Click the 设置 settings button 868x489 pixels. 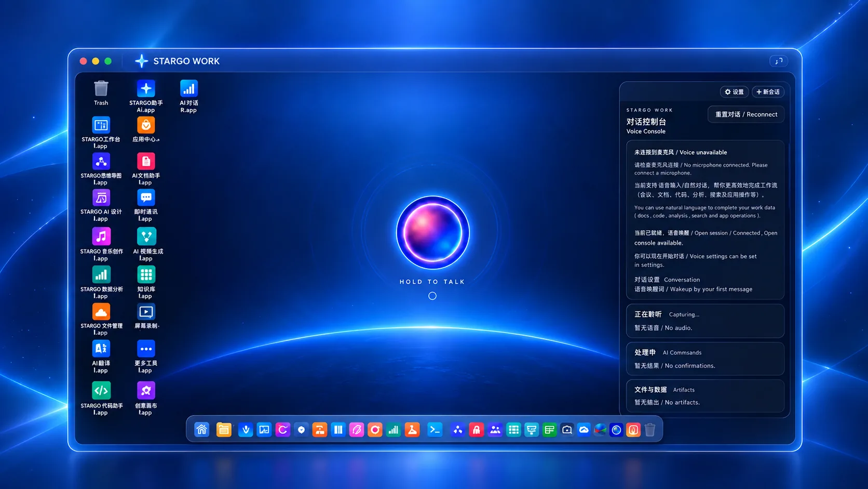pos(734,92)
